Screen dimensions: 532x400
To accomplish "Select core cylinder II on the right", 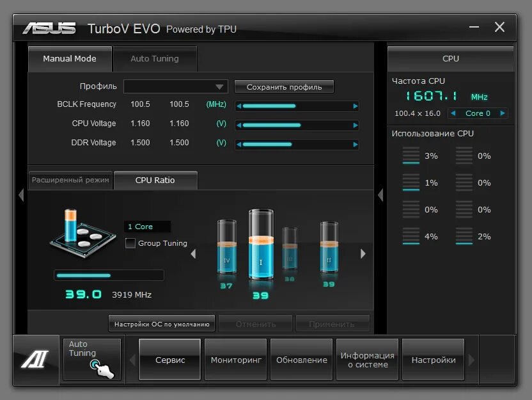I will pyautogui.click(x=329, y=247).
